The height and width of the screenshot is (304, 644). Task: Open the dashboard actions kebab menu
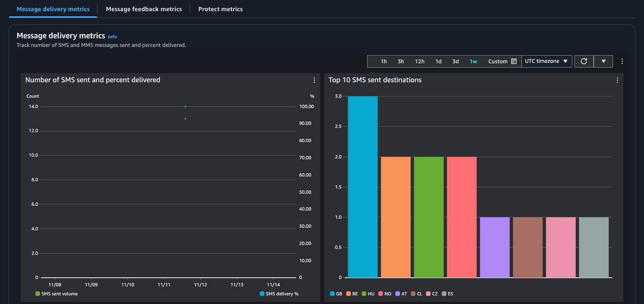click(622, 62)
